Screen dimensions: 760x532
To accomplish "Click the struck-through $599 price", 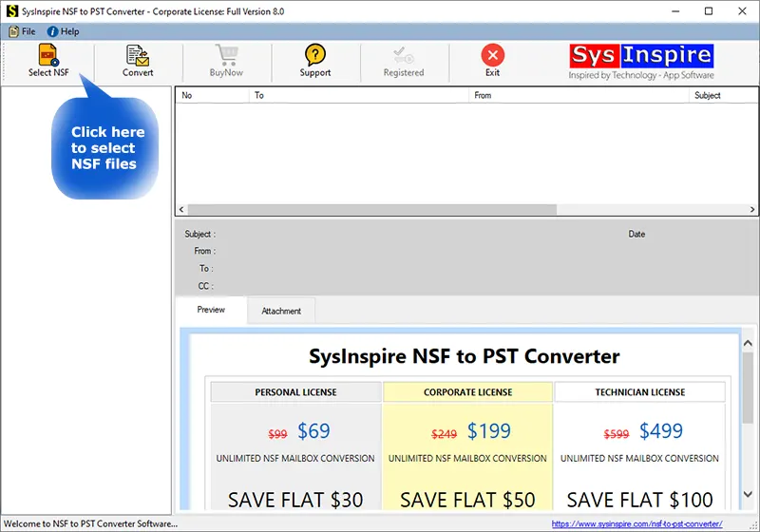I will [616, 434].
